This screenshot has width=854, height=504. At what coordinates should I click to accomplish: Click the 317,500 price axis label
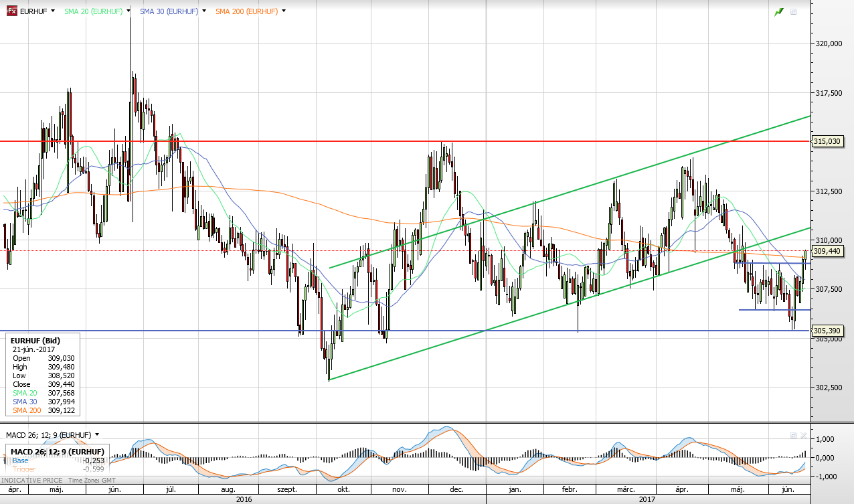coord(828,92)
